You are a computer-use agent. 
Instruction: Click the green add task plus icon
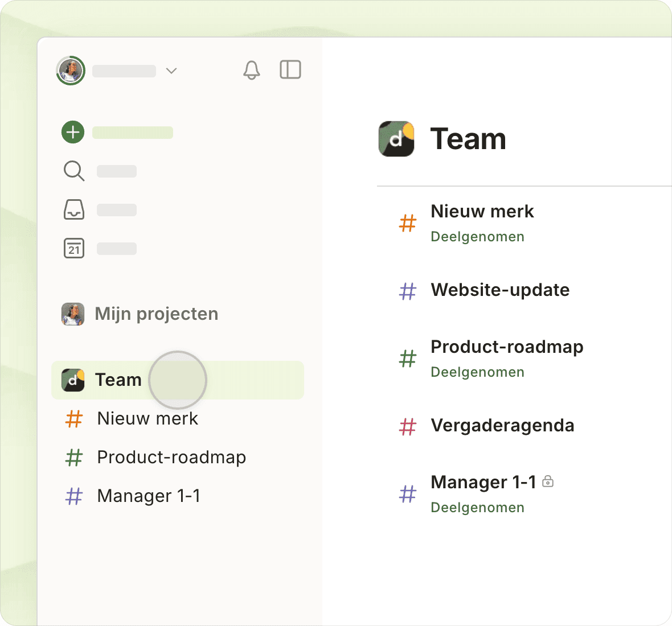coord(73,133)
